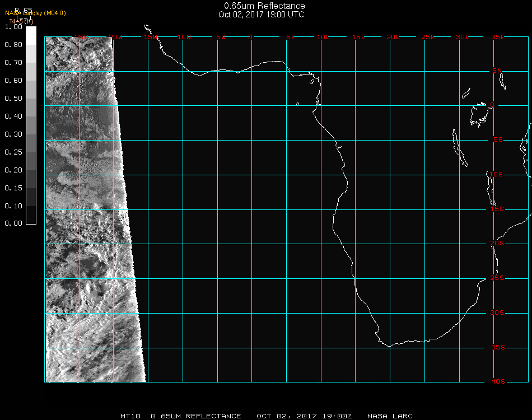Click the 35E longitude label

(x=497, y=37)
